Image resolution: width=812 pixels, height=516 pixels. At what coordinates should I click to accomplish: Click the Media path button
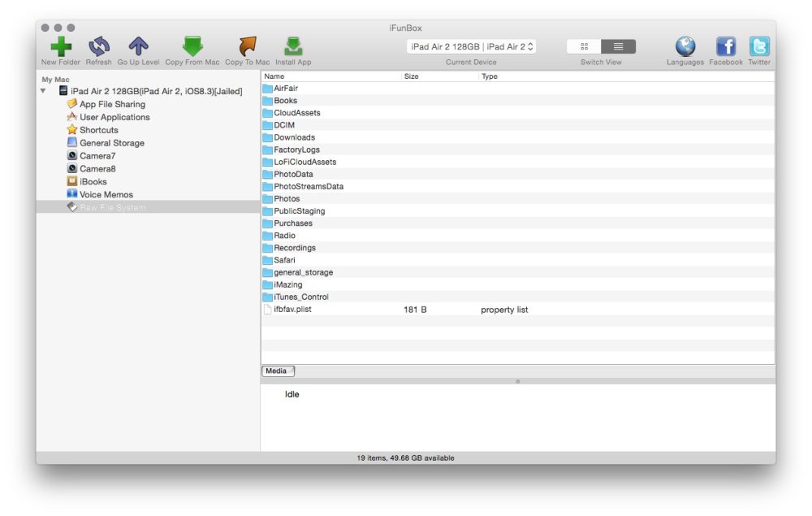(278, 371)
